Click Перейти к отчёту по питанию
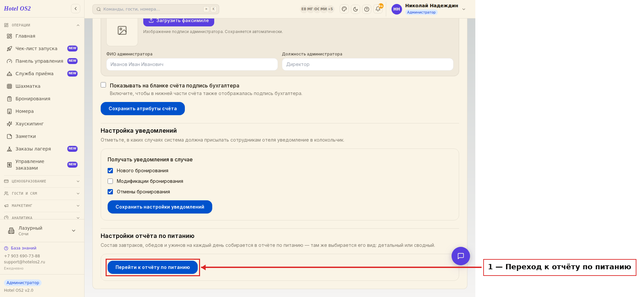This screenshot has height=297, width=644. [x=153, y=267]
